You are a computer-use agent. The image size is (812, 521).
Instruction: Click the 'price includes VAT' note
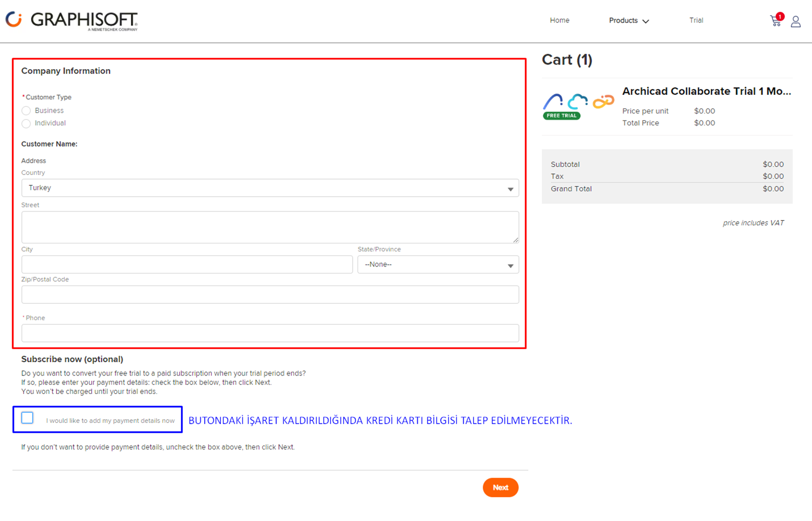point(753,223)
